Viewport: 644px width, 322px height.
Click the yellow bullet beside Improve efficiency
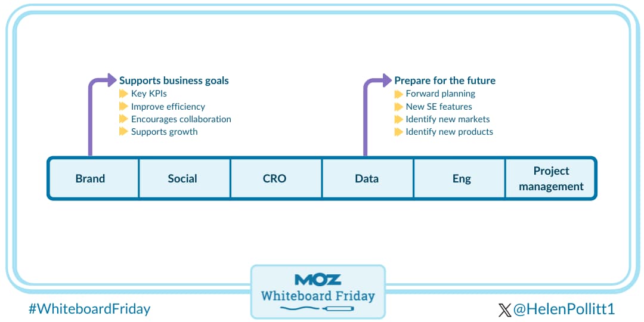tap(123, 106)
